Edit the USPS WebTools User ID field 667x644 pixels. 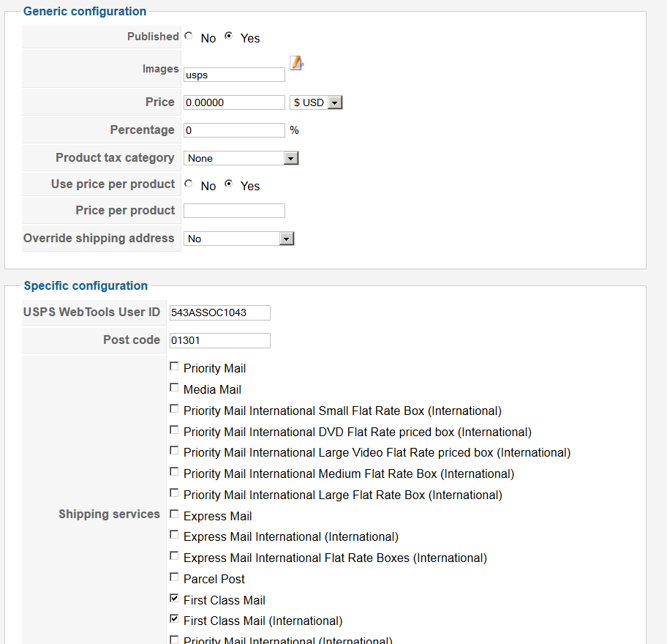219,312
